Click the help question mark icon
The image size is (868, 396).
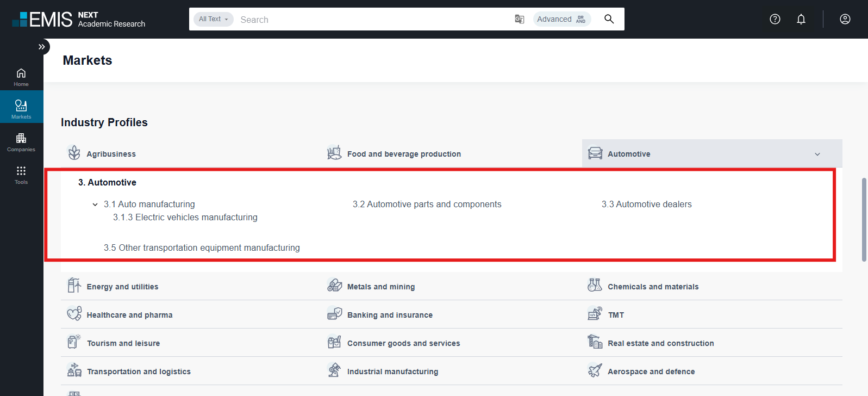click(x=775, y=19)
